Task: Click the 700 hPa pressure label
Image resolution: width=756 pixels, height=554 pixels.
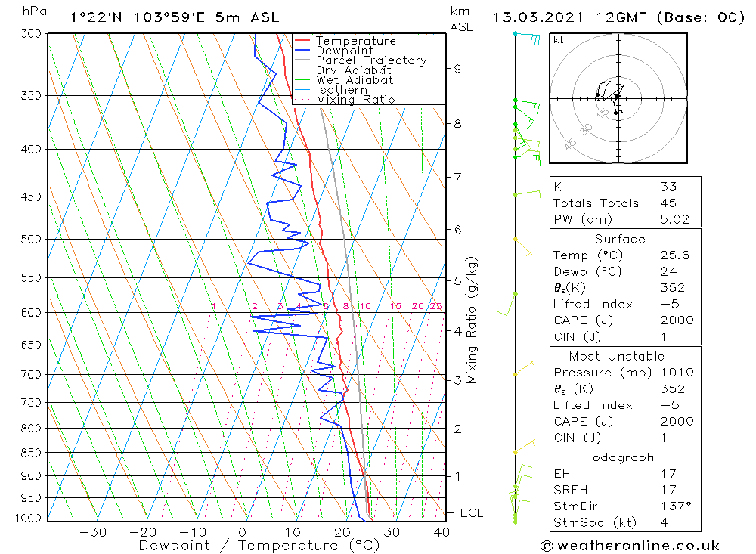Action: 31,374
